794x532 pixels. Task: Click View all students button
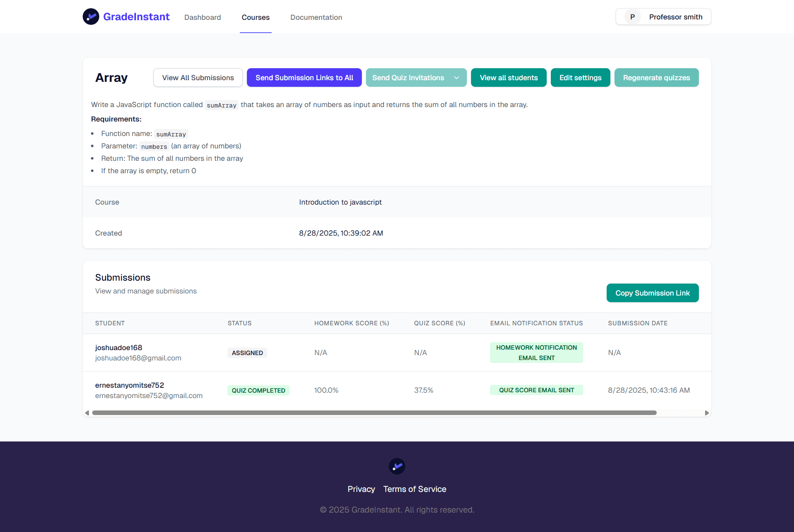[509, 78]
